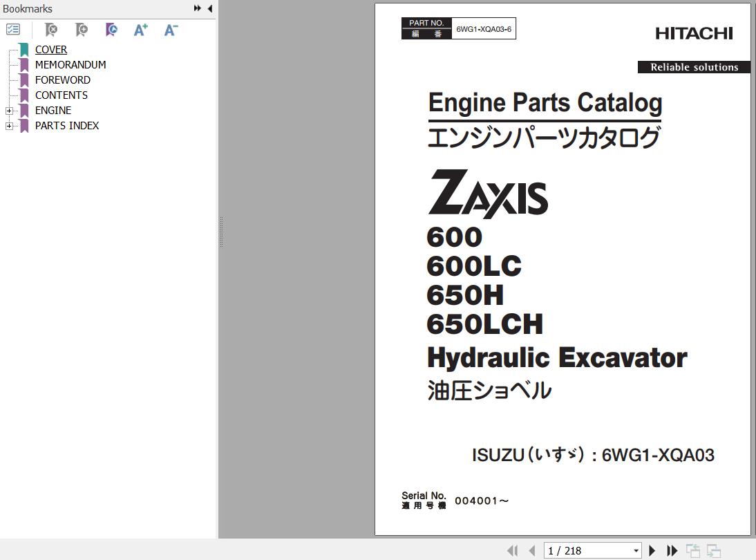Screen dimensions: 756x560
Task: Click the 650H model text
Action: [465, 295]
